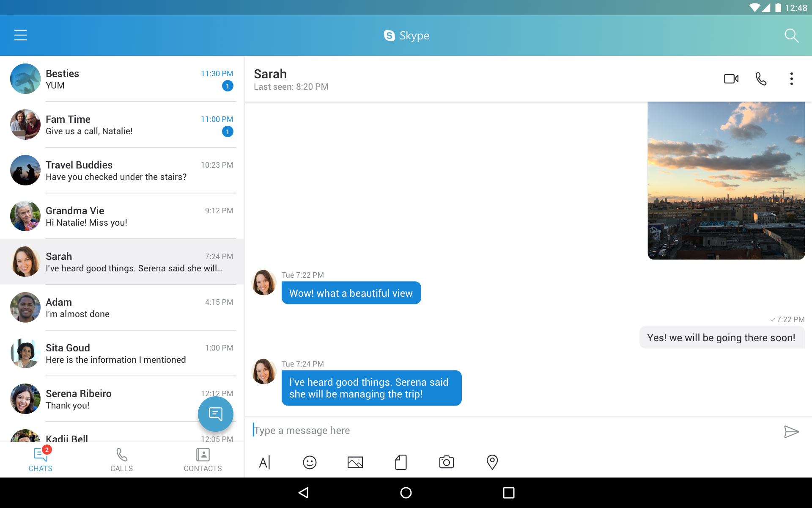Toggle text formatting icon in toolbar
Image resolution: width=812 pixels, height=508 pixels.
pos(265,462)
